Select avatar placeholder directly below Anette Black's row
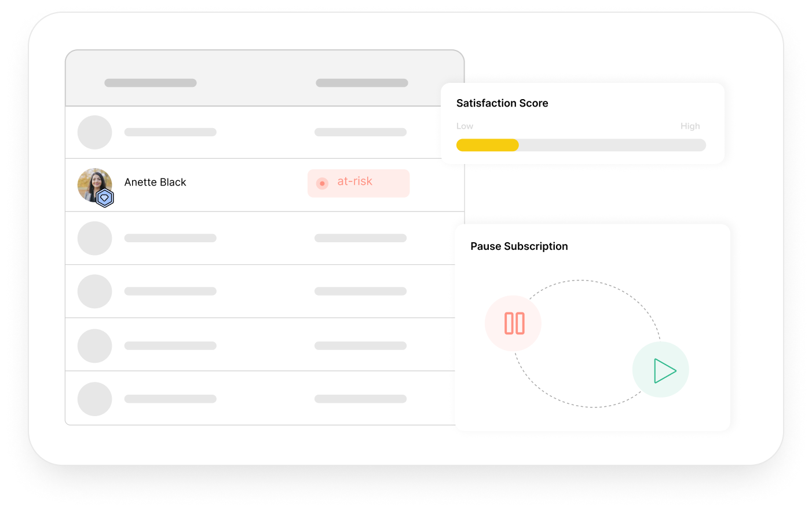Image resolution: width=812 pixels, height=510 pixels. pyautogui.click(x=94, y=238)
